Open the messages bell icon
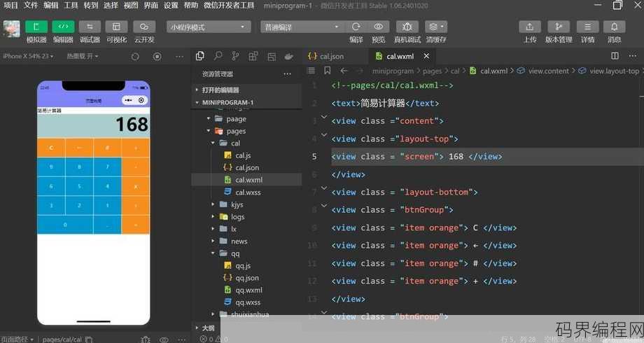Viewport: 644px width, 343px height. [x=614, y=27]
